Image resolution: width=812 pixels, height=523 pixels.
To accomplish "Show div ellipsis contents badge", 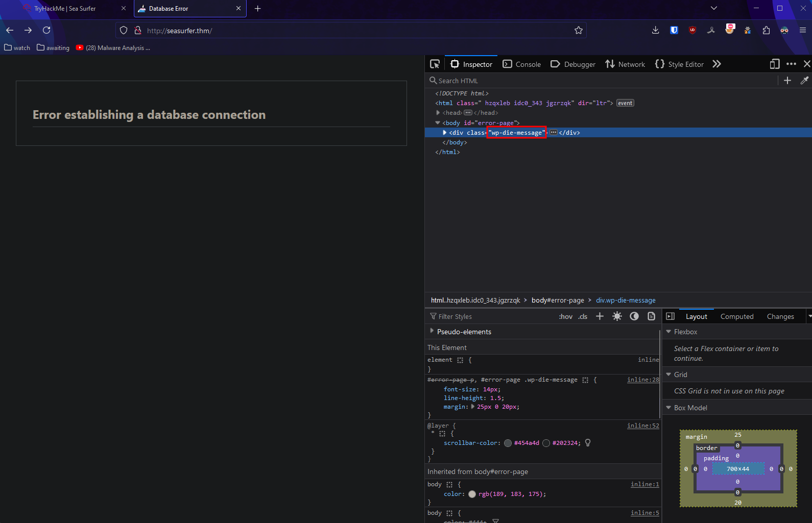I will tap(553, 132).
